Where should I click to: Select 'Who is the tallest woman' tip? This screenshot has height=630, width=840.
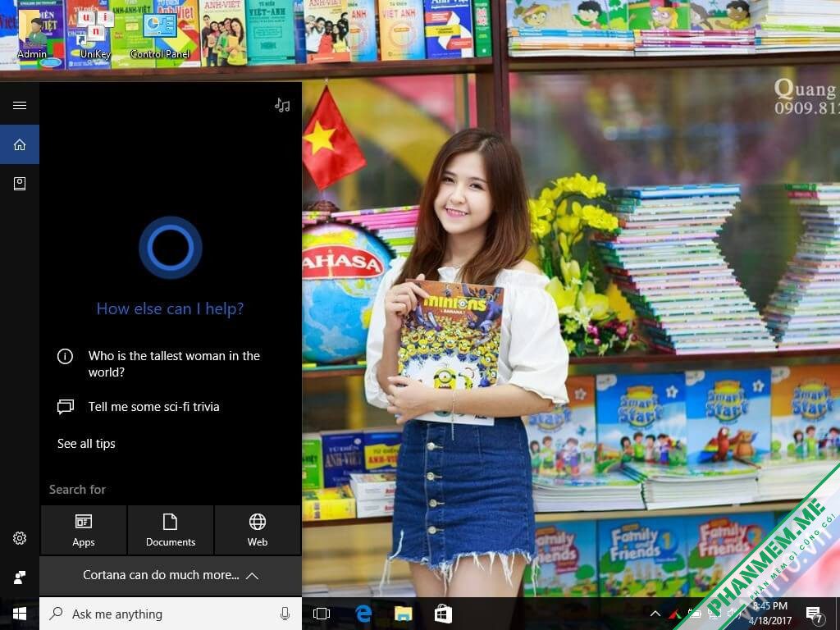point(171,363)
